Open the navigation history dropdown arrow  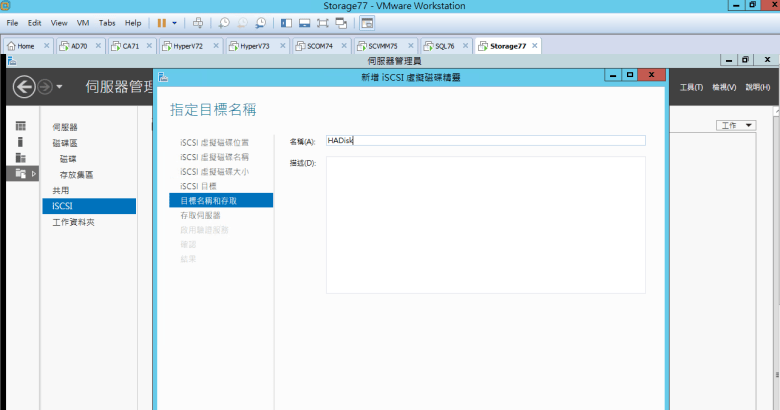[x=59, y=88]
